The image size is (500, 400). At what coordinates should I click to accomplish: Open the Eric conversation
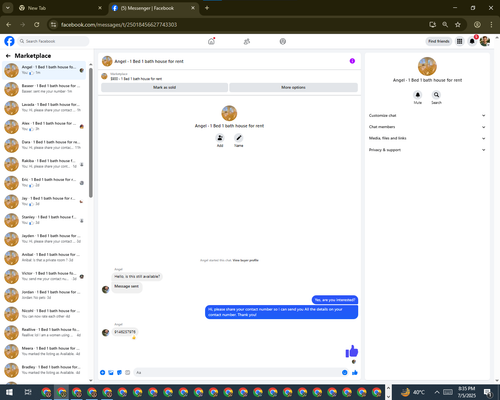(44, 182)
